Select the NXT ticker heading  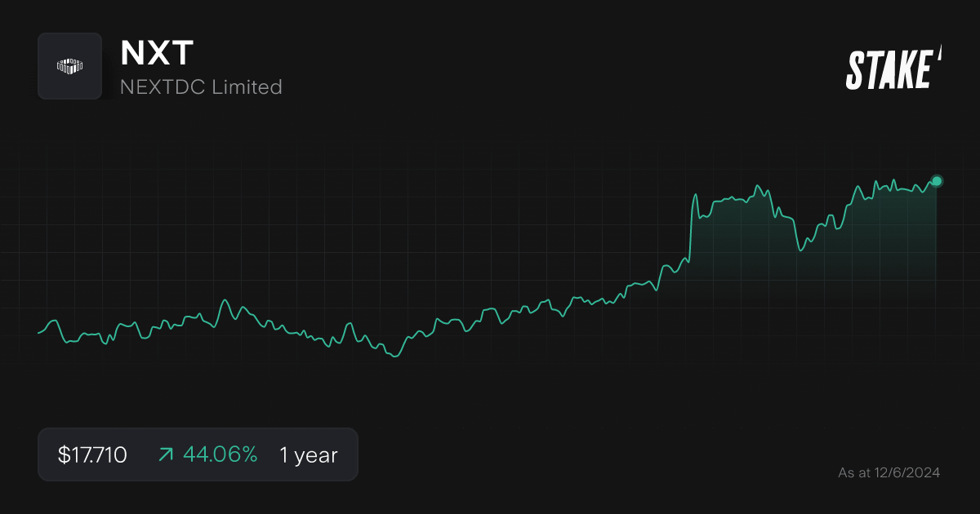(157, 54)
